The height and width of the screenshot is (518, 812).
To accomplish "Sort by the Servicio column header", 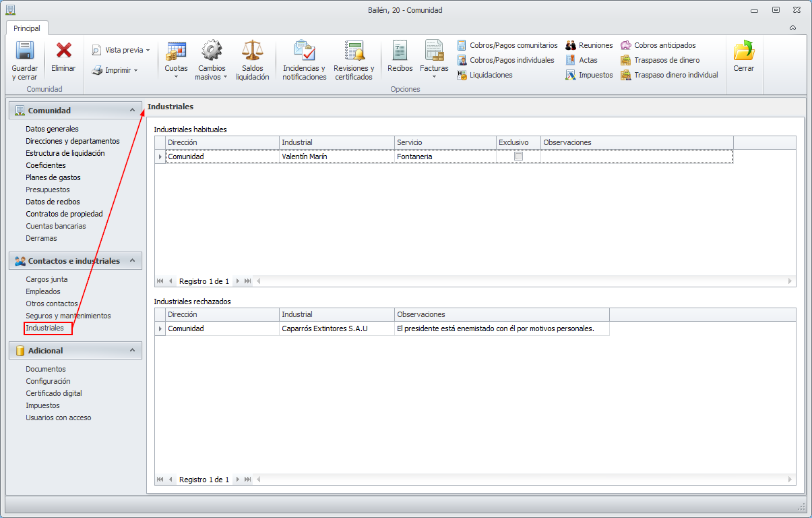I will (445, 142).
